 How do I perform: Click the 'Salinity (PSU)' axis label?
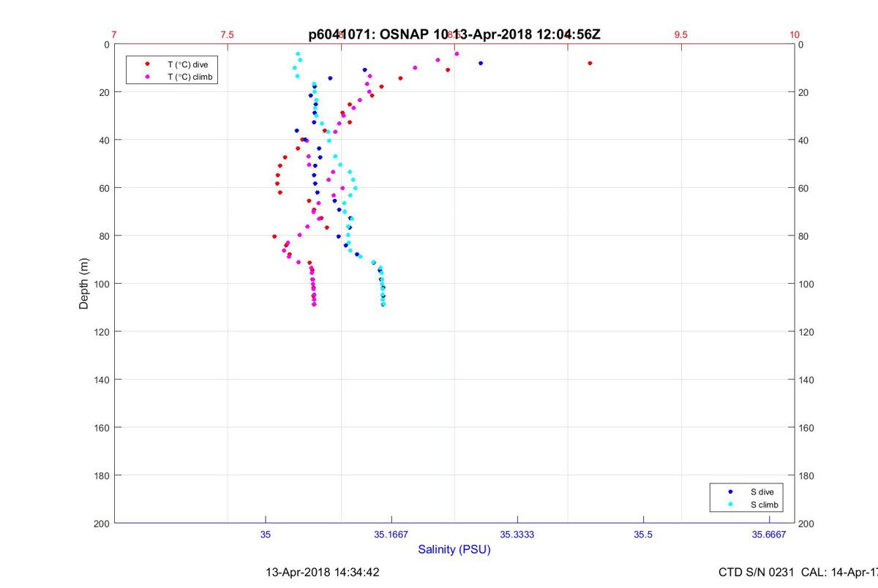click(454, 549)
